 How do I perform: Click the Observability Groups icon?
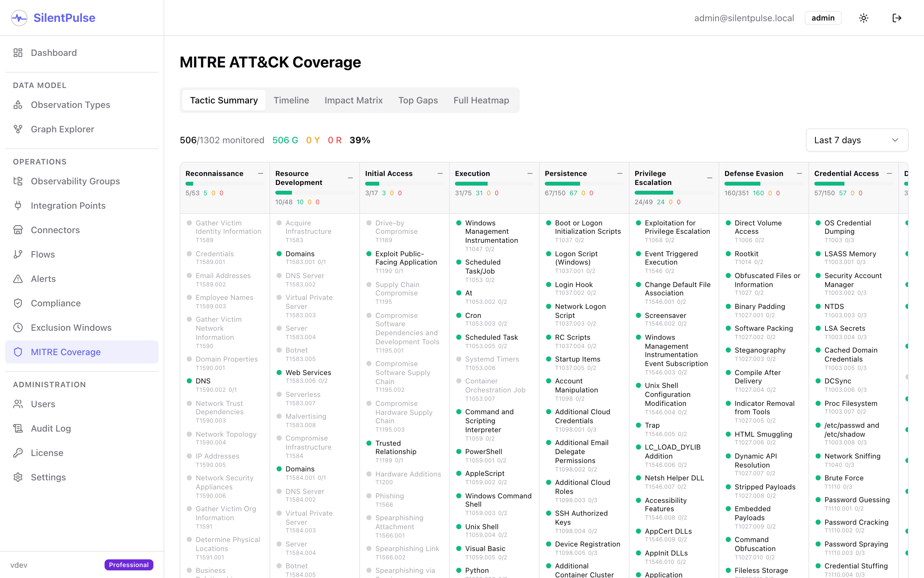[18, 181]
